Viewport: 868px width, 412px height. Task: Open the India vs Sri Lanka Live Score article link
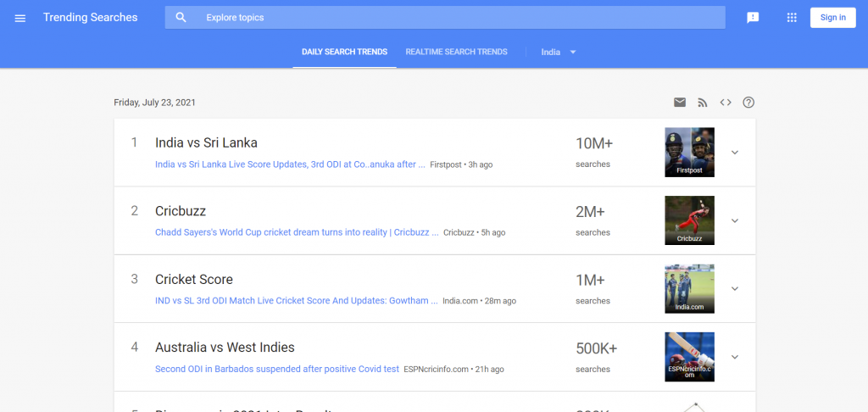point(290,164)
